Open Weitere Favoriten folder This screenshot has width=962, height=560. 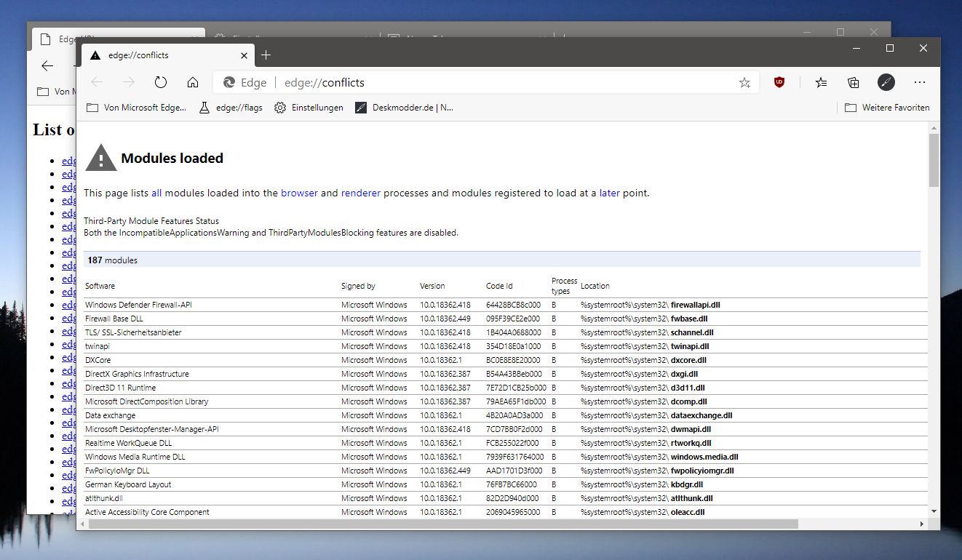pyautogui.click(x=887, y=108)
